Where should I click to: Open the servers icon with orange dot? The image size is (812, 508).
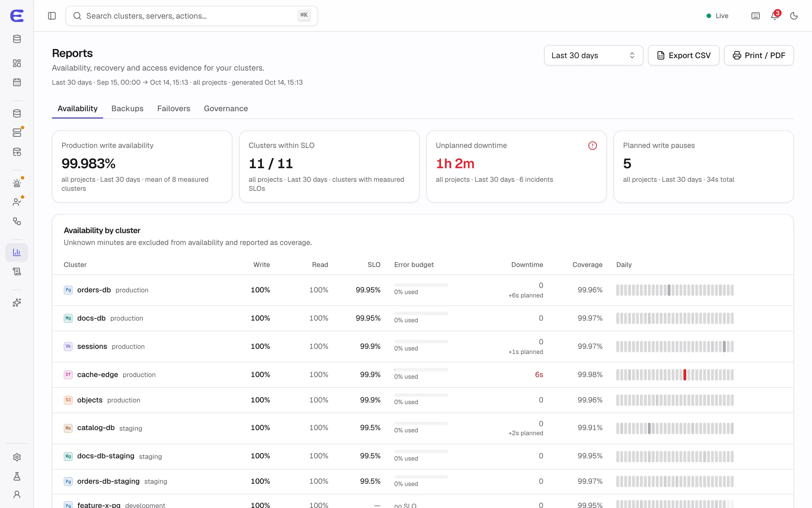point(17,133)
